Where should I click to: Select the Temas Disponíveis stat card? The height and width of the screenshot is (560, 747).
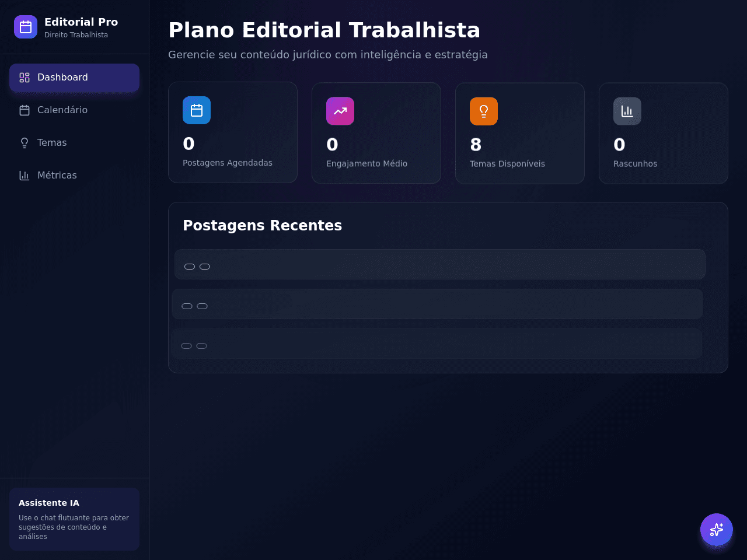click(x=520, y=134)
